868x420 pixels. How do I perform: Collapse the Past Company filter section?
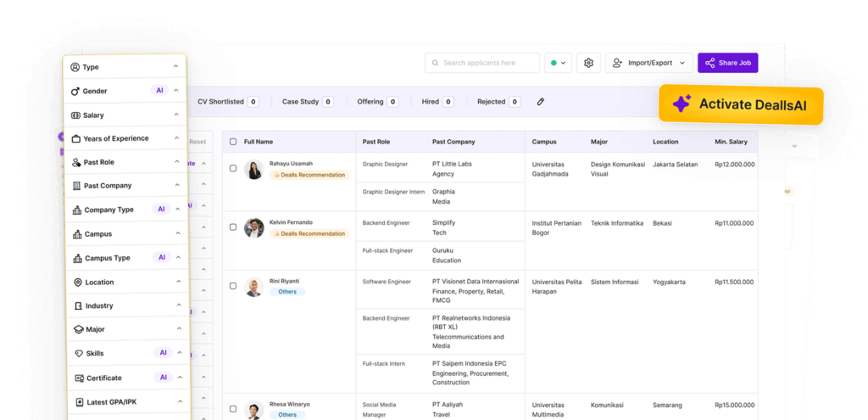pyautogui.click(x=178, y=186)
